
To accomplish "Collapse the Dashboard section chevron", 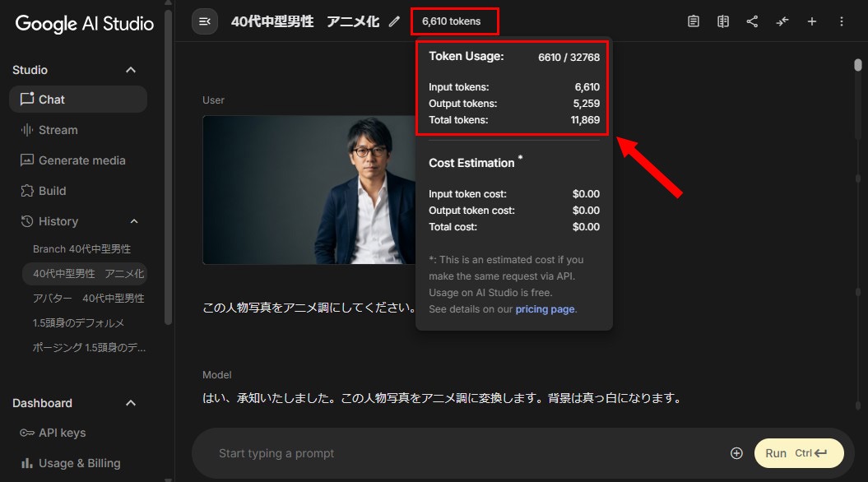I will pos(131,403).
